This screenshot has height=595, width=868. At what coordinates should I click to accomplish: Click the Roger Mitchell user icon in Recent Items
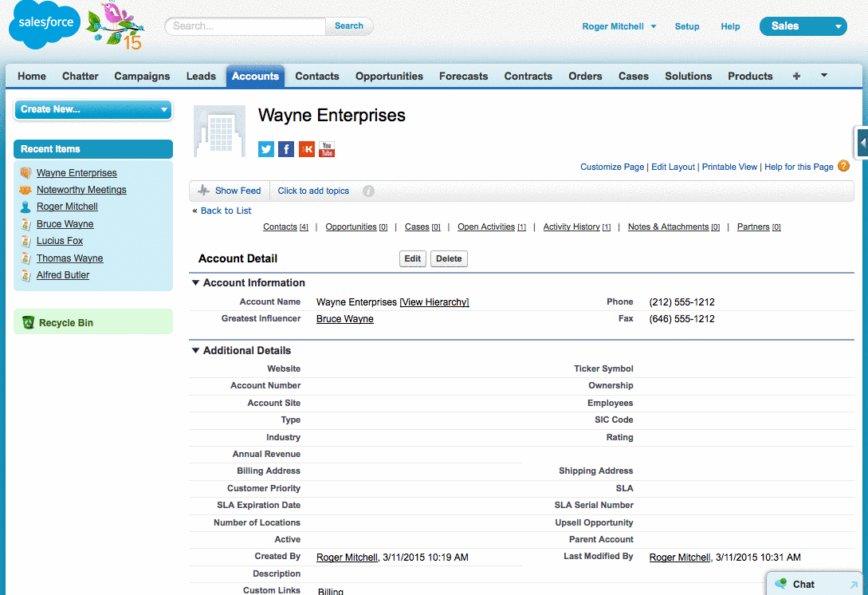tap(26, 207)
